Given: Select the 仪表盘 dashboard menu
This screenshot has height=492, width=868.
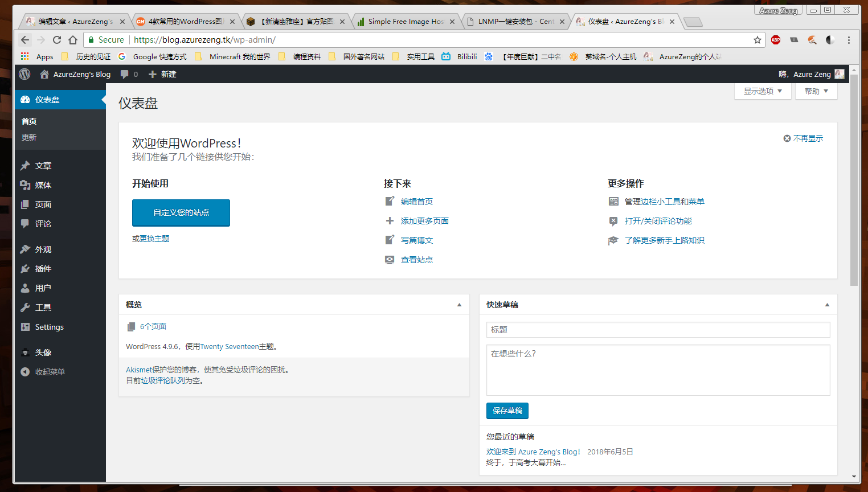Looking at the screenshot, I should pos(60,100).
